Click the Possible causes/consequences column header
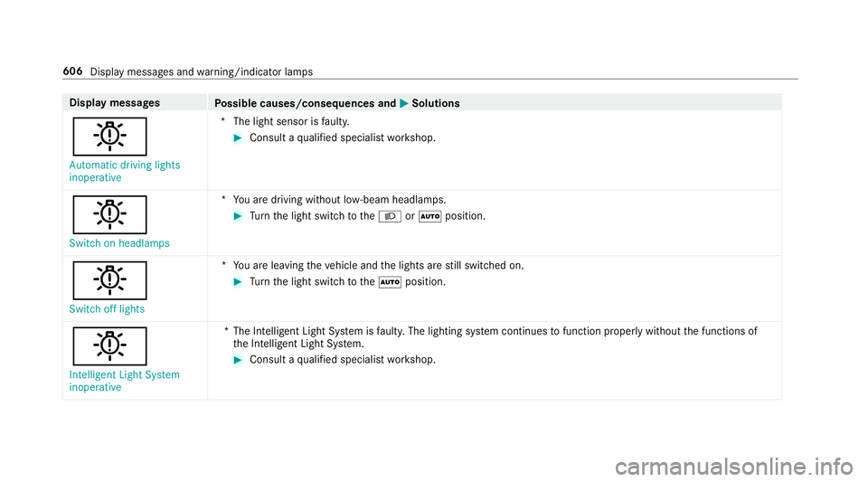868x482 pixels. [x=305, y=103]
